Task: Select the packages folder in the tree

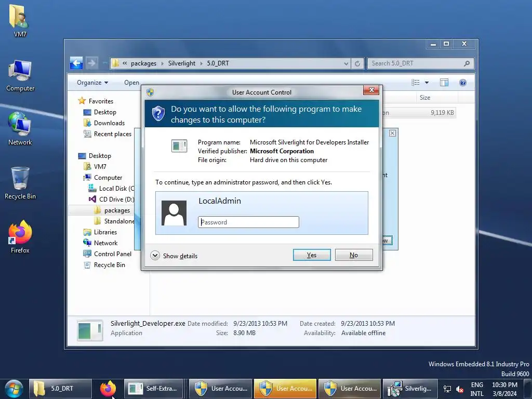Action: pyautogui.click(x=112, y=210)
